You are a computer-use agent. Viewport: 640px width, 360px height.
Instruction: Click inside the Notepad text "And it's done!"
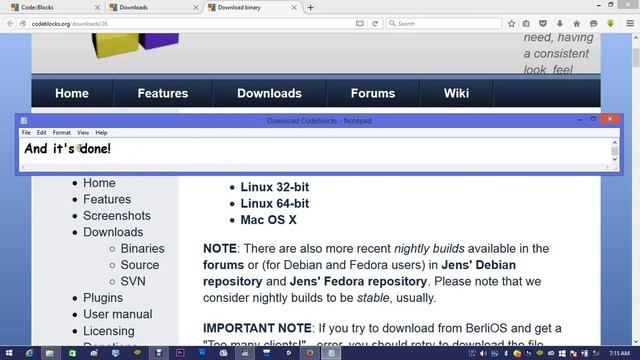click(67, 149)
